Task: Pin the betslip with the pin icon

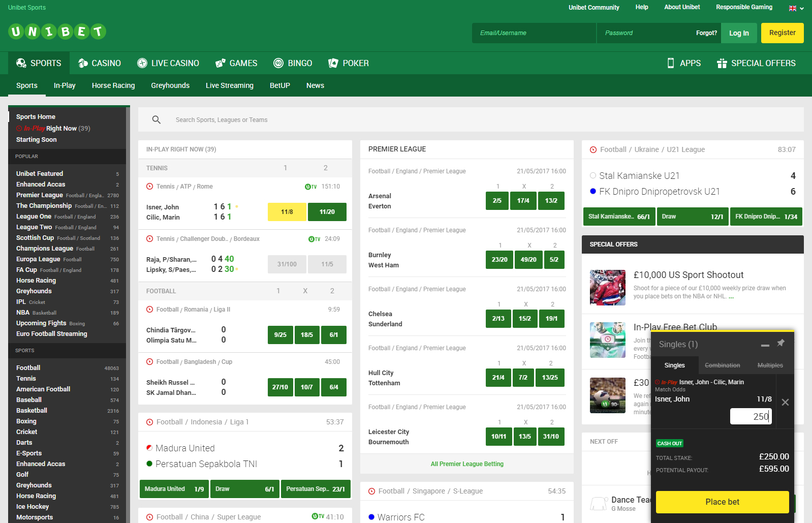Action: [781, 343]
